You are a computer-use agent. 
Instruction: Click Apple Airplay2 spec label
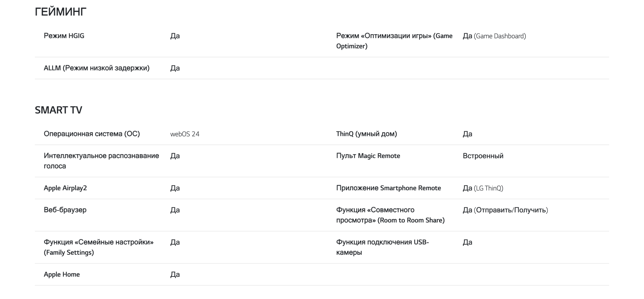coord(65,188)
